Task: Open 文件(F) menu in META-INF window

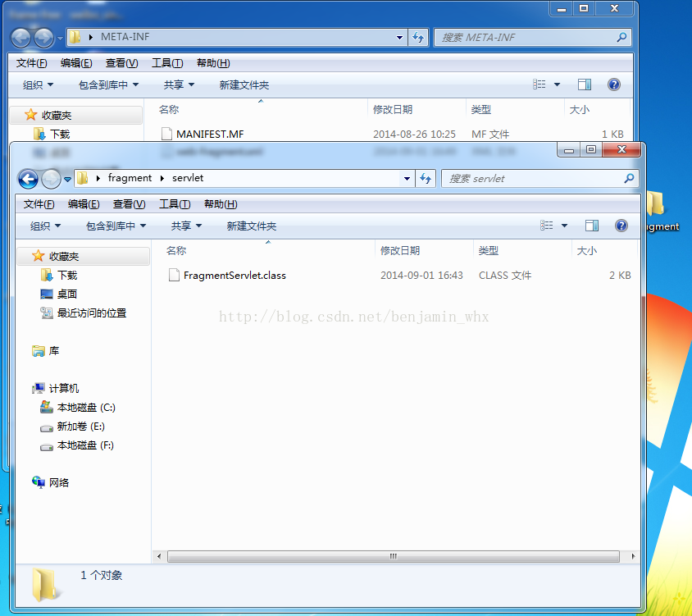Action: pyautogui.click(x=31, y=63)
